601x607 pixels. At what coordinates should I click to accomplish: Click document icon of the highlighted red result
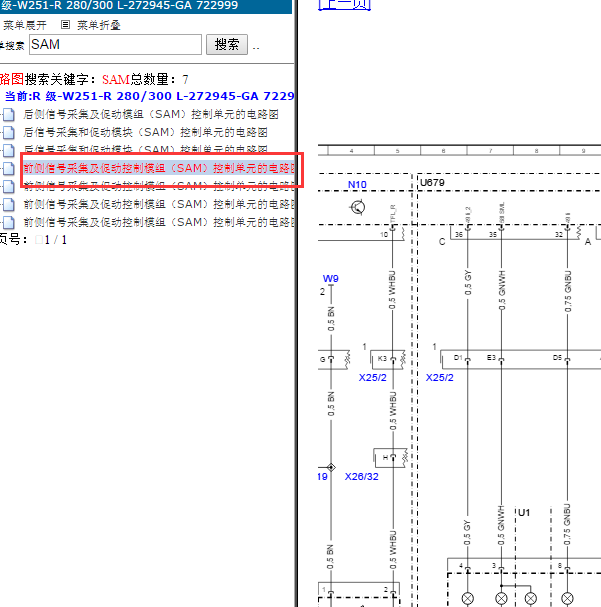[9, 168]
